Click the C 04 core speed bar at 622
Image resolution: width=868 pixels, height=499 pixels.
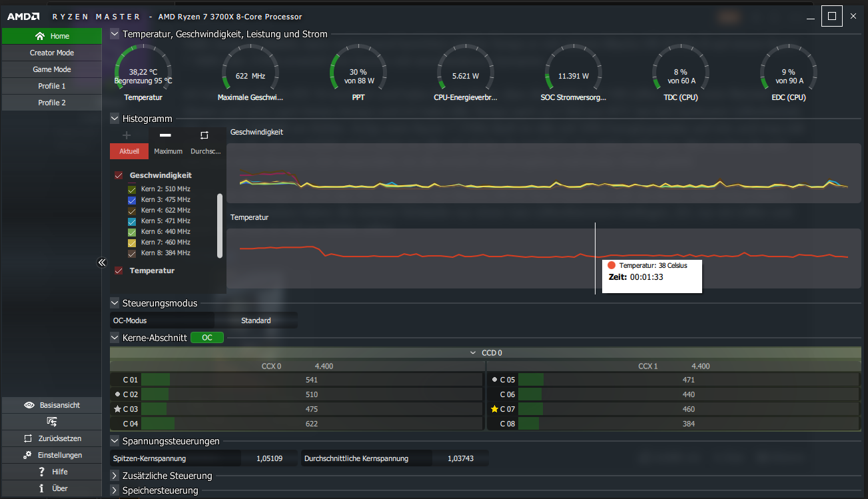click(312, 424)
